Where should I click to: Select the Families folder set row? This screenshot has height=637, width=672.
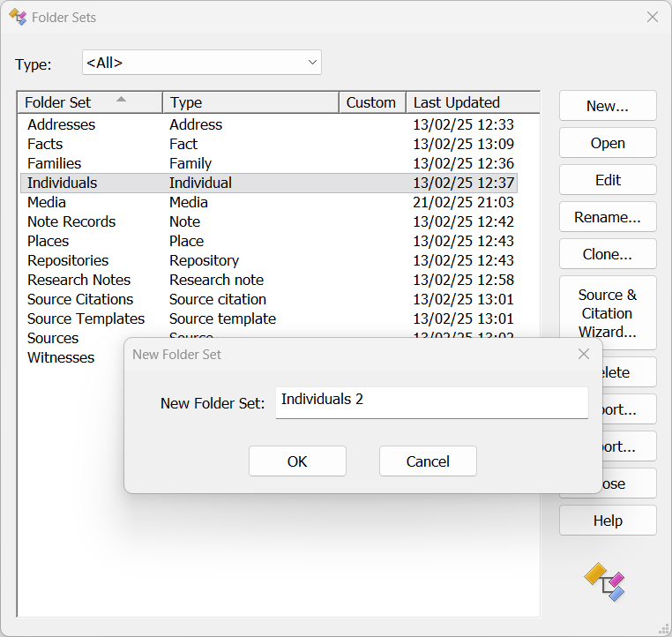pyautogui.click(x=269, y=163)
